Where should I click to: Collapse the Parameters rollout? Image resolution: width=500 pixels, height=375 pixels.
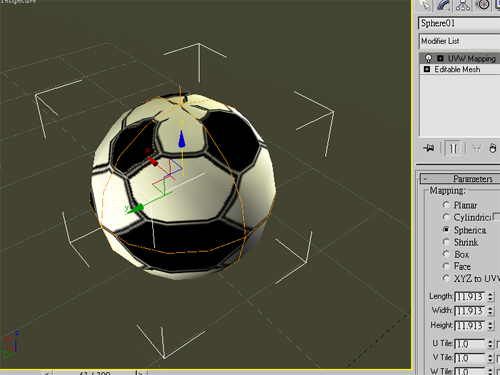(460, 179)
